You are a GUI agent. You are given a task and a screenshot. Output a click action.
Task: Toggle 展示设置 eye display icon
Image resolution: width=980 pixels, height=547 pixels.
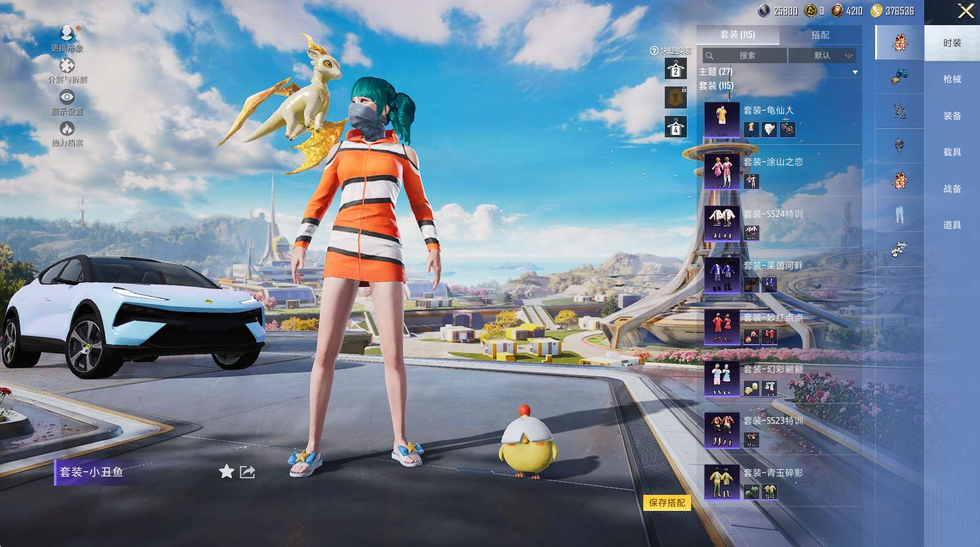[x=67, y=97]
